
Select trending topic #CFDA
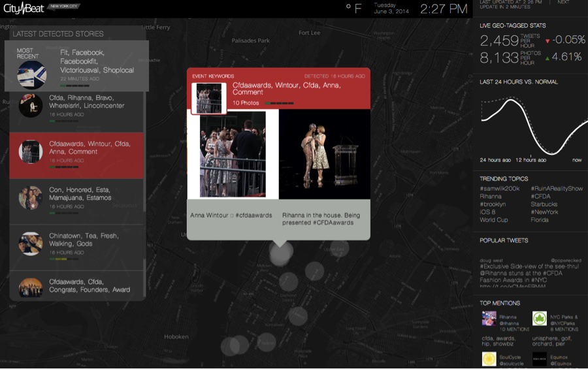coord(540,197)
